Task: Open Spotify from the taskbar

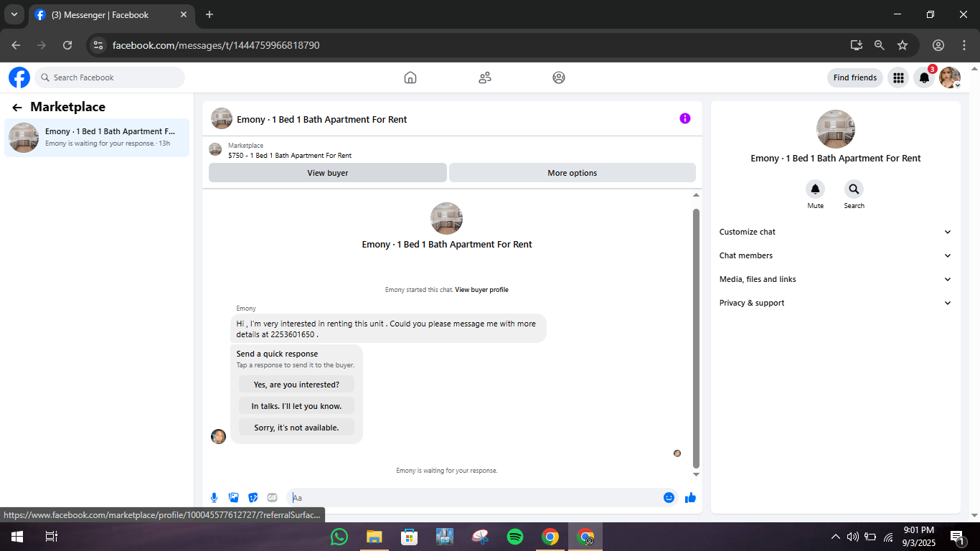Action: [x=515, y=537]
